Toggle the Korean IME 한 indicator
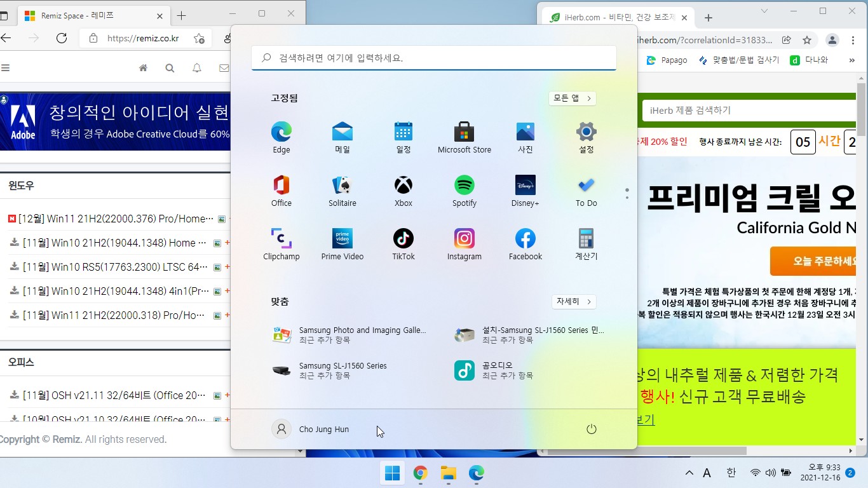This screenshot has width=868, height=488. [731, 473]
